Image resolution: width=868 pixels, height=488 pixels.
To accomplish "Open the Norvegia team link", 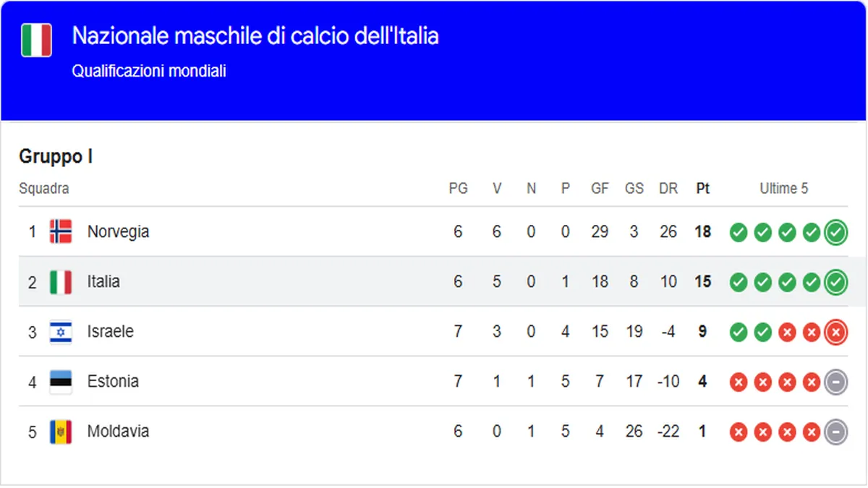I will click(x=119, y=231).
